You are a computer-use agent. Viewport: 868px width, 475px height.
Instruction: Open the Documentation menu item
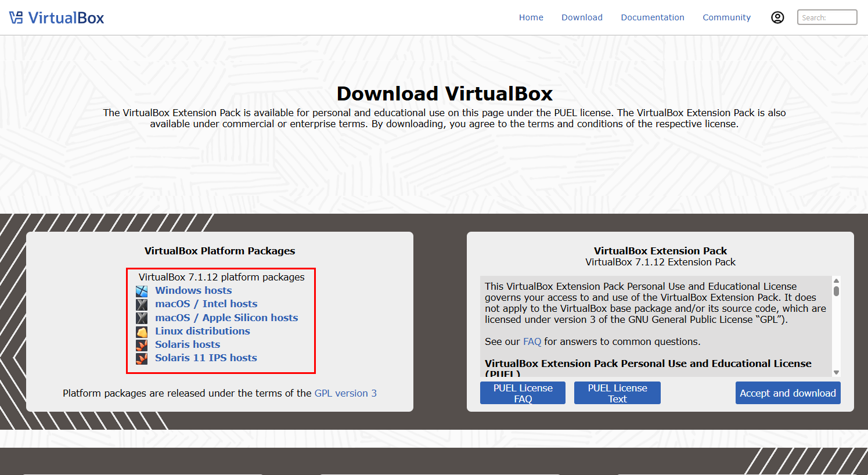click(x=653, y=17)
